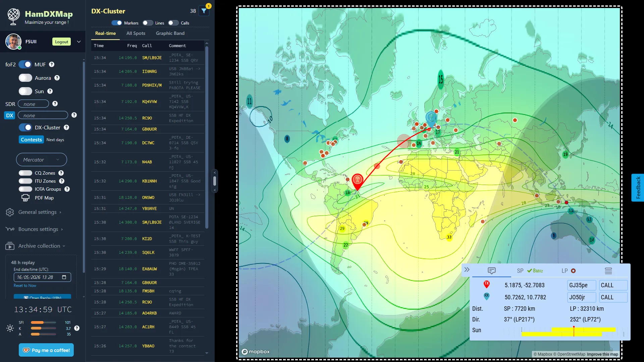Click the IOTA Groups help icon
Viewport: 644px width, 362px height.
coord(67,189)
